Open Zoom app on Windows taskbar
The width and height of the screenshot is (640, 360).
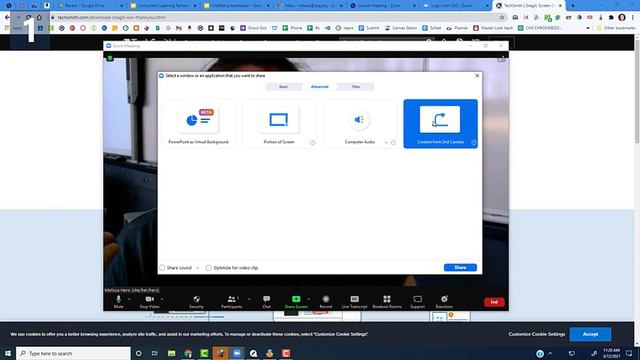[x=237, y=353]
